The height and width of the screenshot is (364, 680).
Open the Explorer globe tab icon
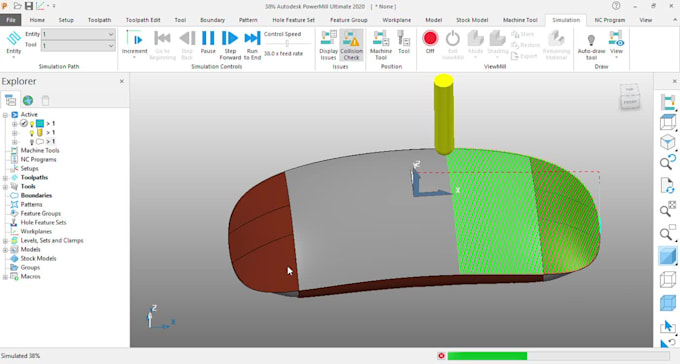click(x=28, y=100)
